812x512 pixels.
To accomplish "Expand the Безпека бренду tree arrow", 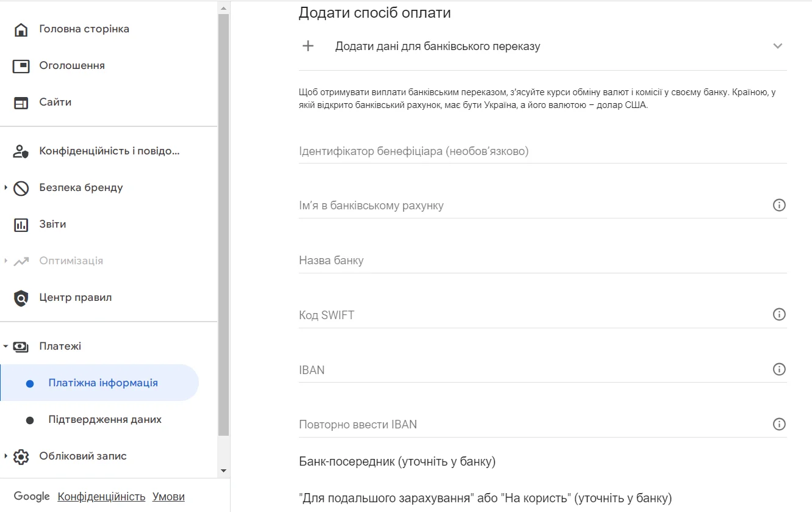I will tap(5, 187).
